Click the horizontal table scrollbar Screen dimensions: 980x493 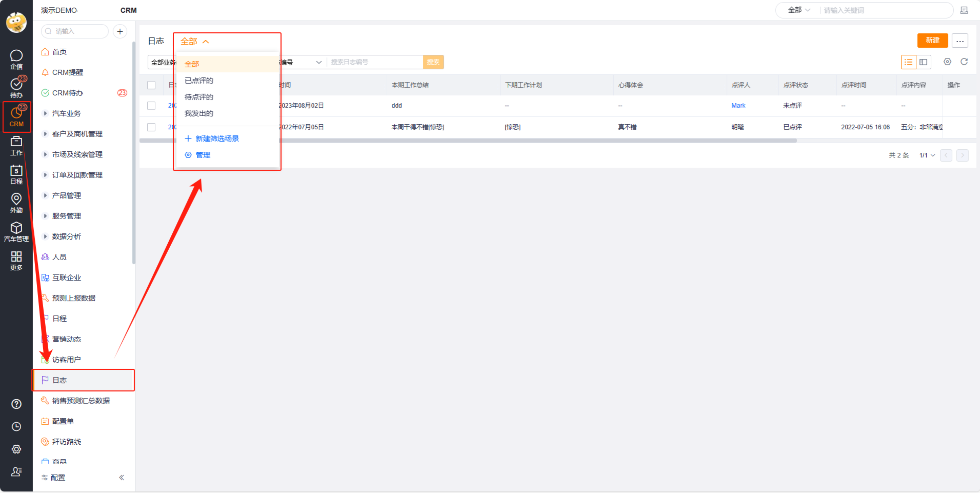[468, 141]
